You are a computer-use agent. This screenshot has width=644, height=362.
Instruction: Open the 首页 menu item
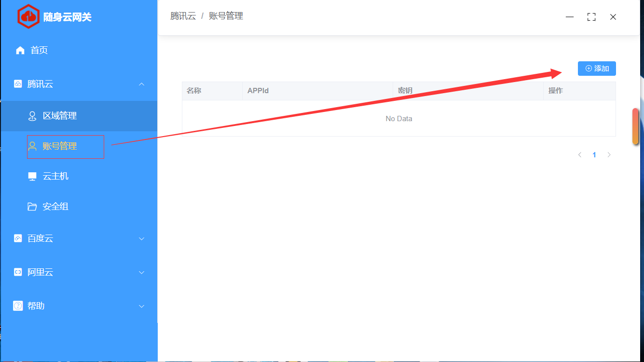pos(79,50)
